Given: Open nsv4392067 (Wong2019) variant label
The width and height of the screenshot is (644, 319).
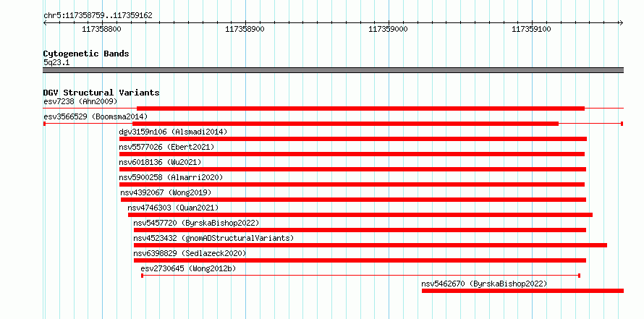Looking at the screenshot, I should click(x=166, y=192).
